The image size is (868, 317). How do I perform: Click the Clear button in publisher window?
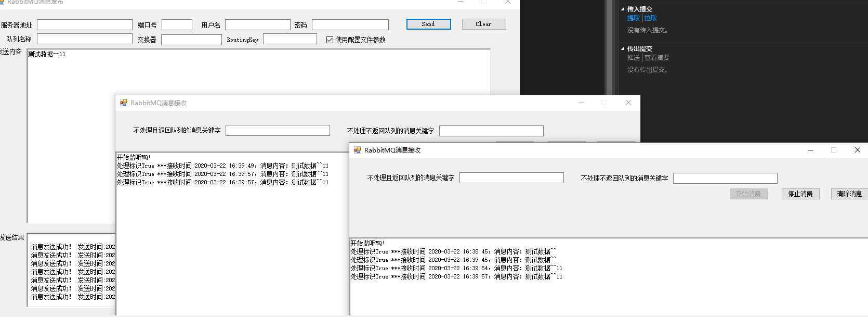click(x=483, y=24)
